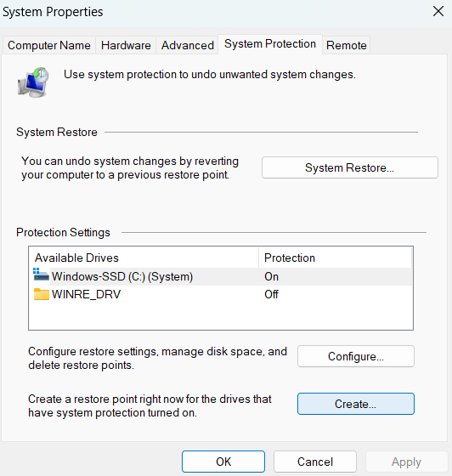Click the greyed-out Apply button
Image resolution: width=452 pixels, height=476 pixels.
pyautogui.click(x=406, y=462)
